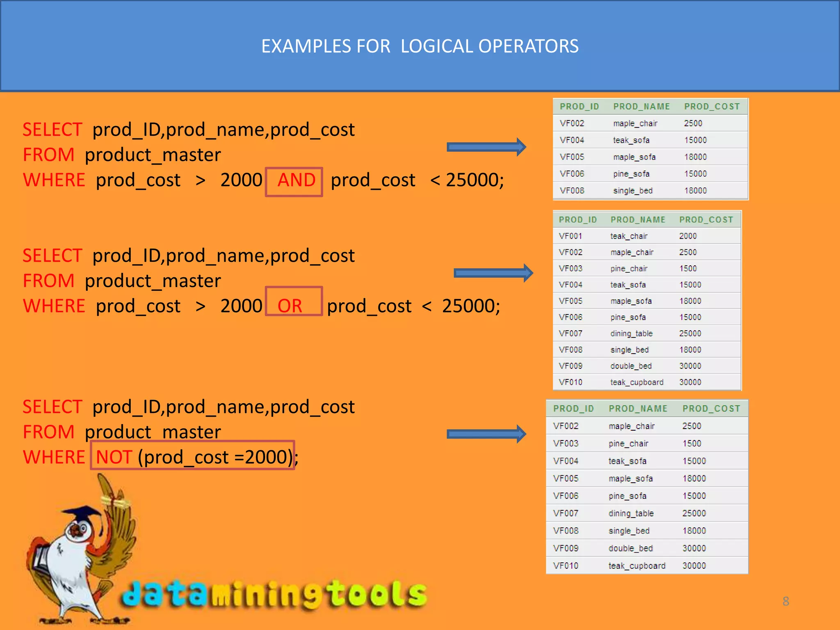Image resolution: width=840 pixels, height=630 pixels.
Task: Click double_bed in the NOT result table
Action: coord(630,548)
